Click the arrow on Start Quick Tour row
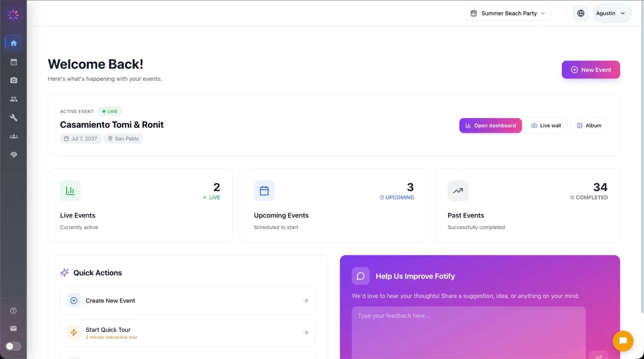 (305, 332)
